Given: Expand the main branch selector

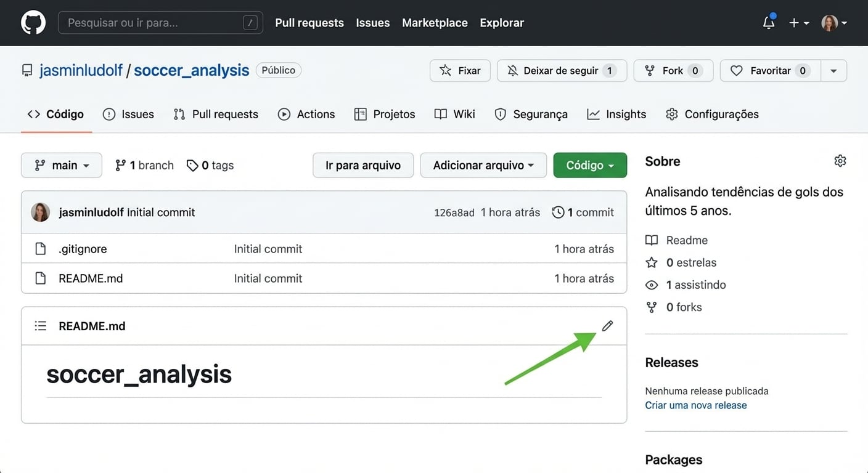Looking at the screenshot, I should 62,165.
